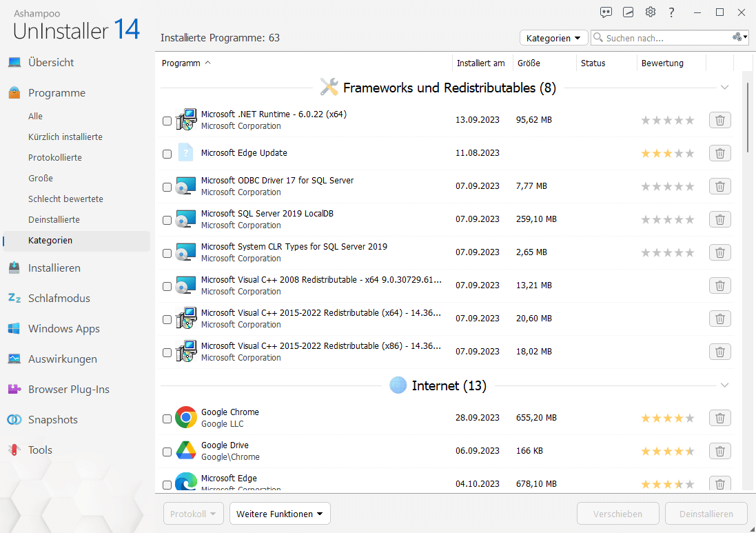Open the Protokoll dropdown button
756x533 pixels.
194,514
